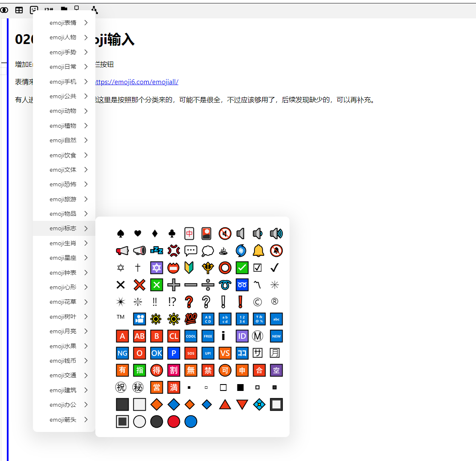
Task: Select the hundred points emoji
Action: [190, 319]
